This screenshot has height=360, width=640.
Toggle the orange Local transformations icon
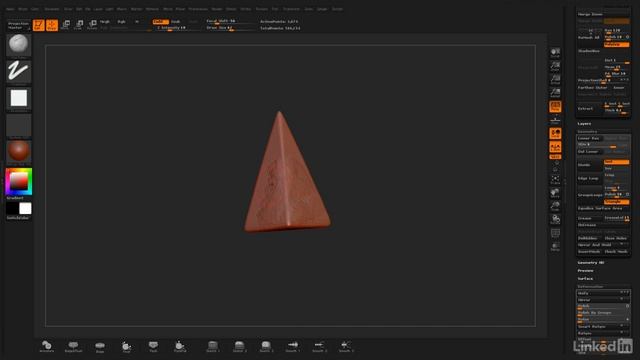(555, 134)
